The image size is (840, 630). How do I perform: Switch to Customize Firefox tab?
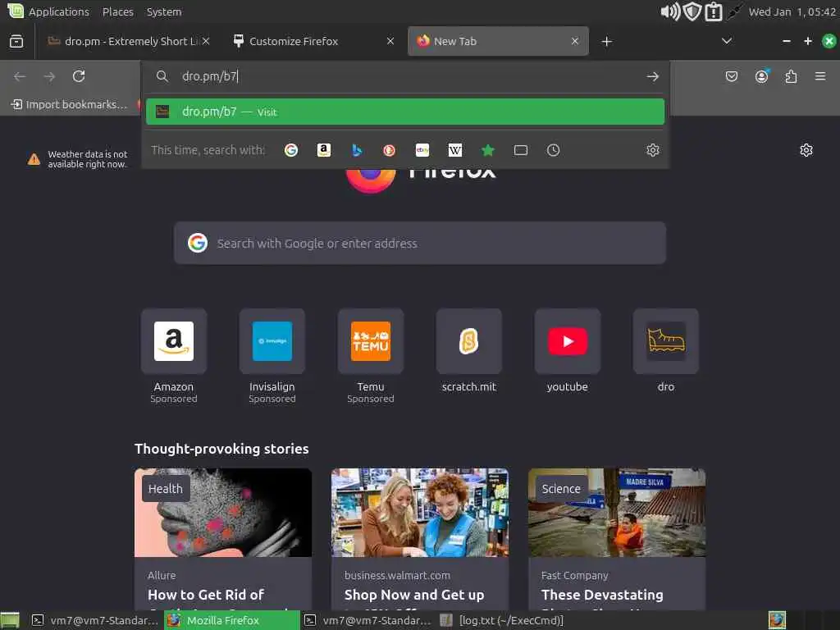314,41
